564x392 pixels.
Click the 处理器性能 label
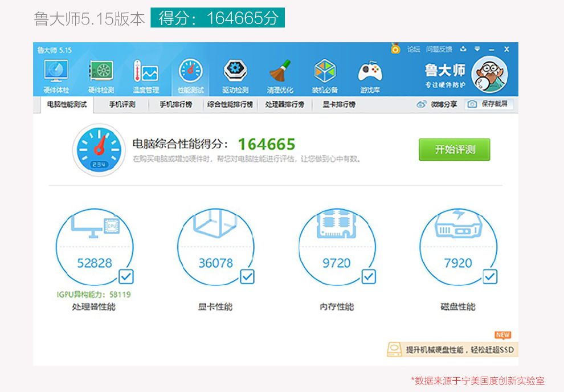tap(94, 307)
